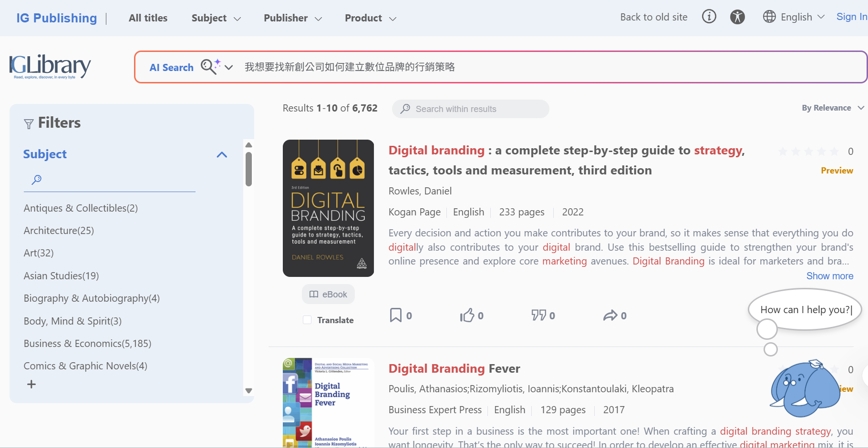Click the IGLibrary logo
The height and width of the screenshot is (448, 868).
[50, 67]
